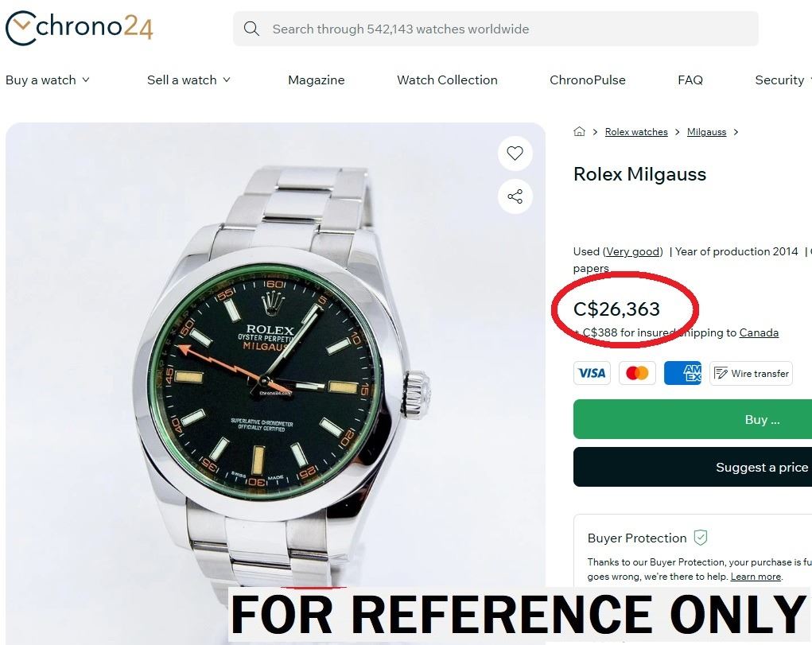The height and width of the screenshot is (645, 812).
Task: Click the Mastercard payment icon
Action: point(637,373)
